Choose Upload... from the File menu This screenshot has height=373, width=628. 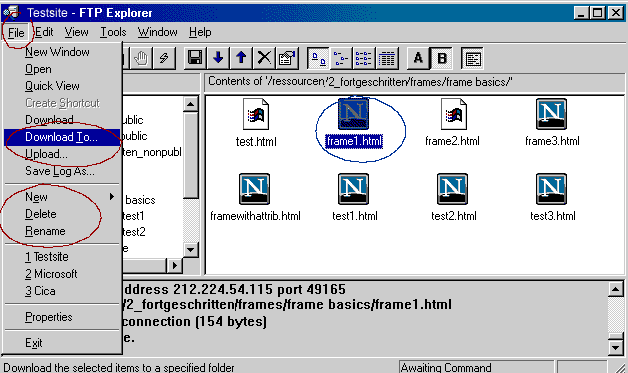click(62, 154)
